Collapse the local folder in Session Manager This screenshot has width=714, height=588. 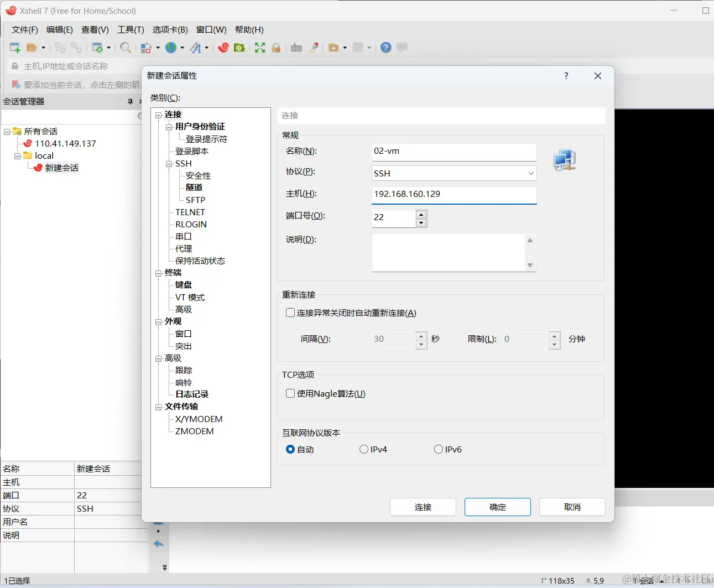click(18, 156)
